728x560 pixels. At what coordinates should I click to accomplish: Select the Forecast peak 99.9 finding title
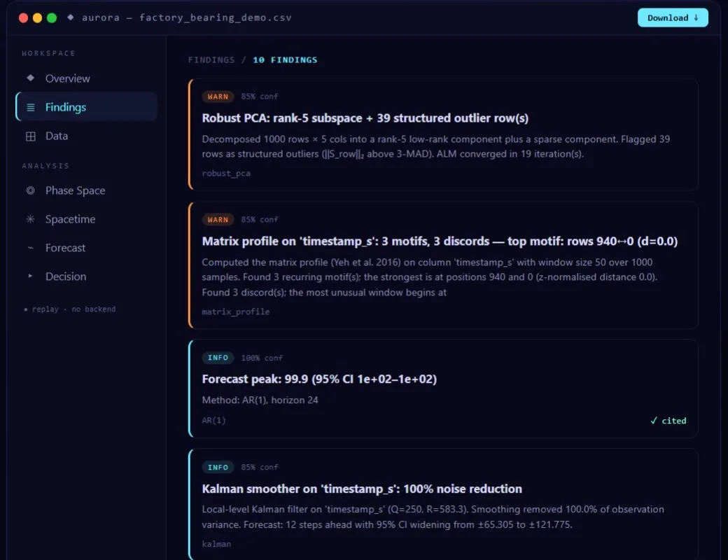[x=319, y=379]
